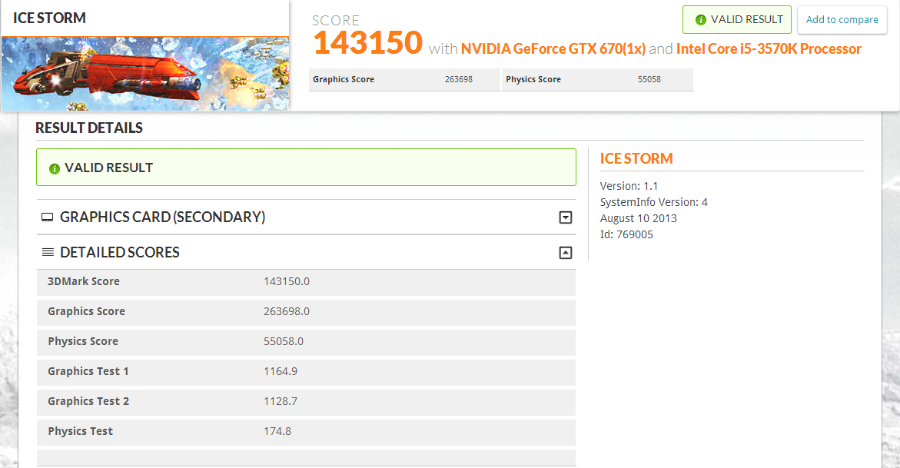This screenshot has width=900, height=468.
Task: Click the Graphics Score summary box near top
Action: [x=404, y=79]
